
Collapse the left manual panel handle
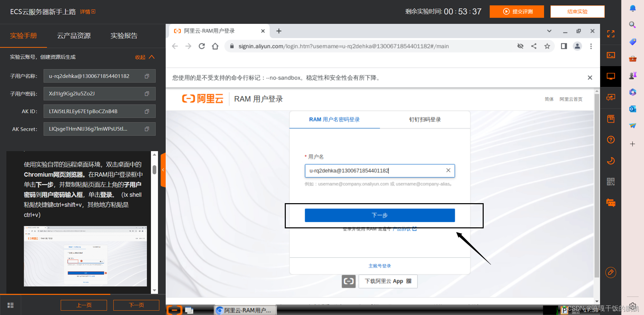pyautogui.click(x=163, y=170)
